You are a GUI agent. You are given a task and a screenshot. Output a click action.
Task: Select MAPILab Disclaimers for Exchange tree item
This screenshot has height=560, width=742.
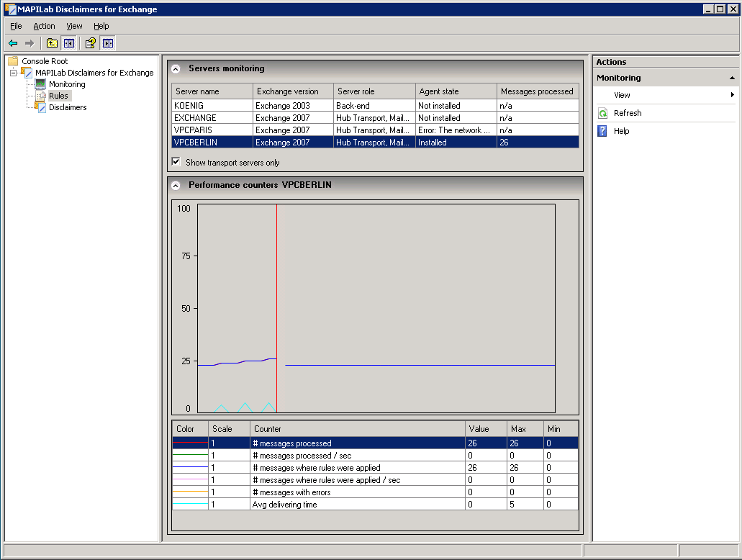pos(94,73)
